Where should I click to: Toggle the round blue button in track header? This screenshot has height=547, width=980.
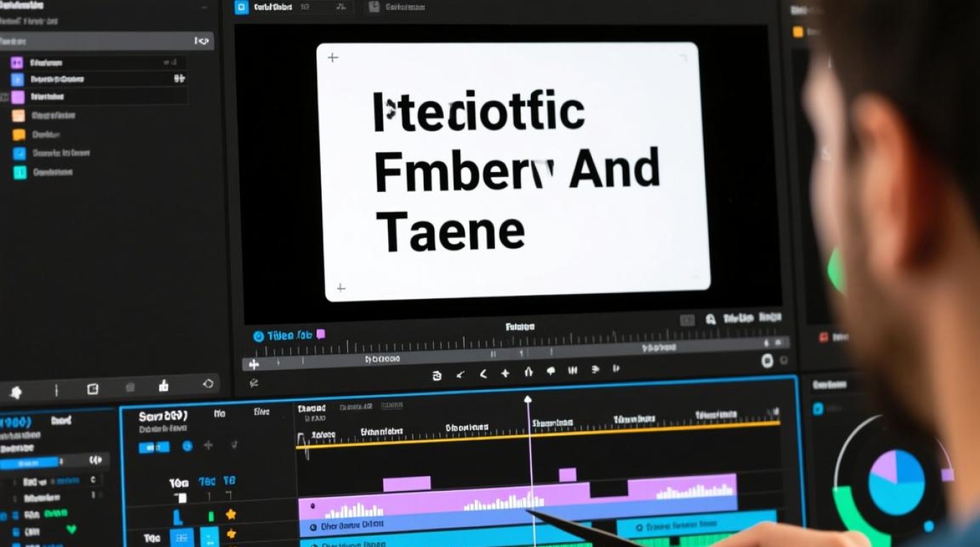(x=187, y=446)
